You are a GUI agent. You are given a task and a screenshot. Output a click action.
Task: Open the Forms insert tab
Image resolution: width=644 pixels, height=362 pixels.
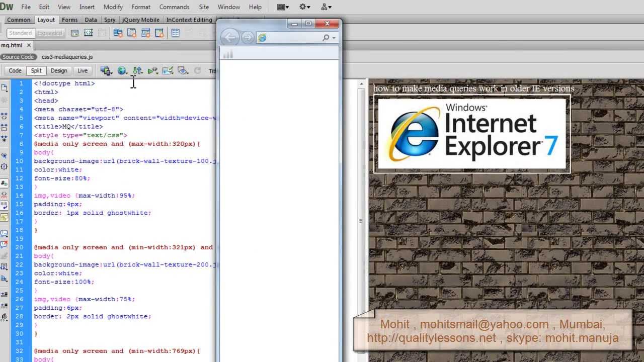(x=69, y=20)
